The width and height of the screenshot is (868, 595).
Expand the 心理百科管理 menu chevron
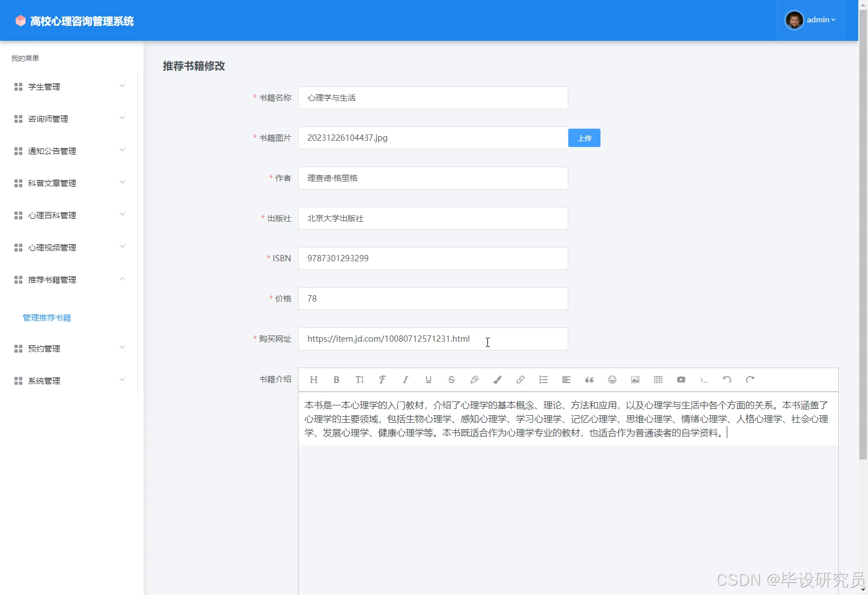(x=122, y=215)
